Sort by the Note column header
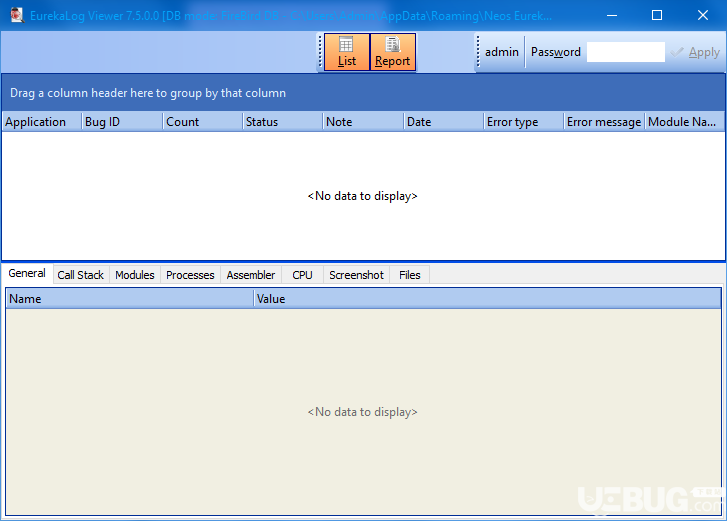727x521 pixels. pyautogui.click(x=363, y=122)
